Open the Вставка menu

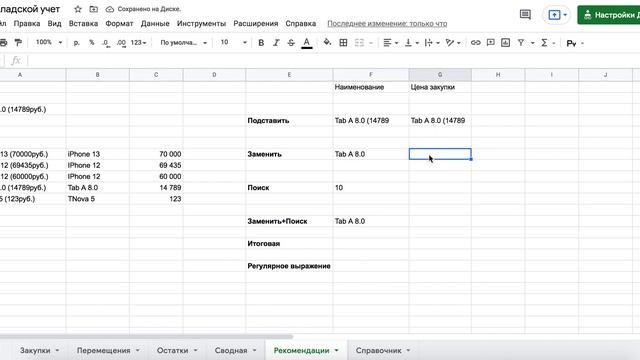click(83, 24)
